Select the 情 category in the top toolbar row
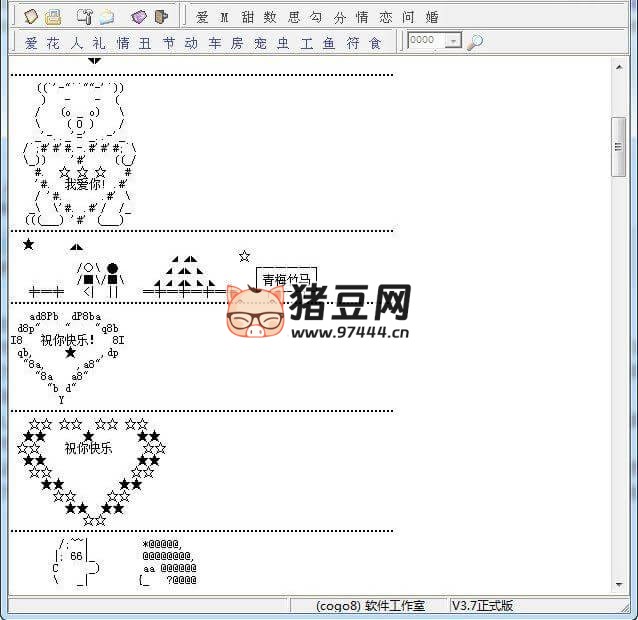638x620 pixels. pos(362,17)
